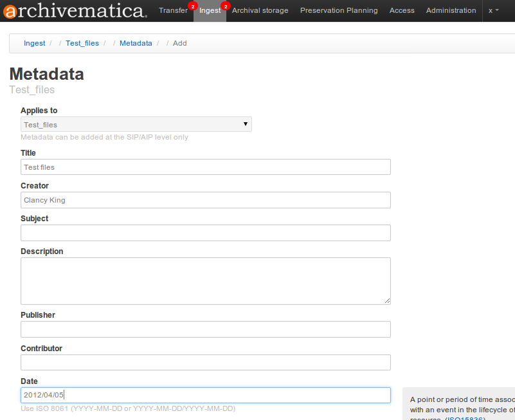Open the ISO15836 reference link
Viewport: 515px width, 420px height.
coord(464,418)
